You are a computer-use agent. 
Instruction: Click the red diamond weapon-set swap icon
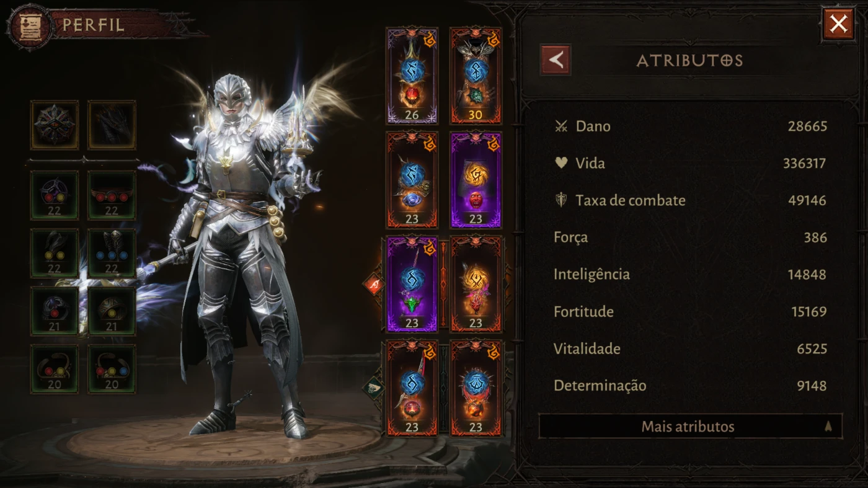point(373,285)
